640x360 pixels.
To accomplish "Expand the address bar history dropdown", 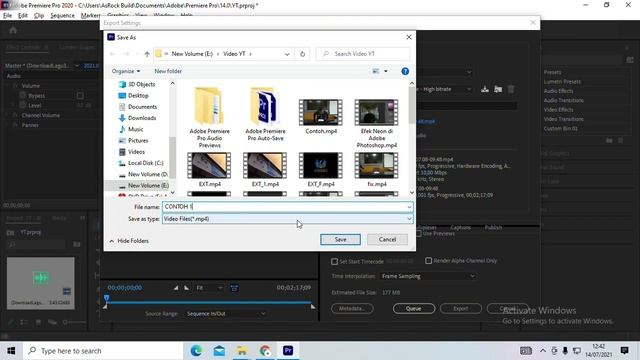I will 287,54.
